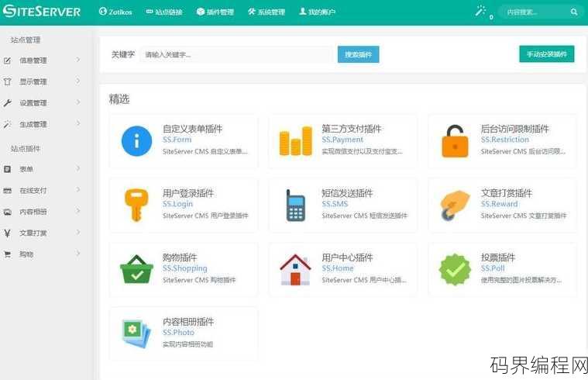The width and height of the screenshot is (588, 380).
Task: Focus the 关键字 keyword input field
Action: tap(236, 55)
